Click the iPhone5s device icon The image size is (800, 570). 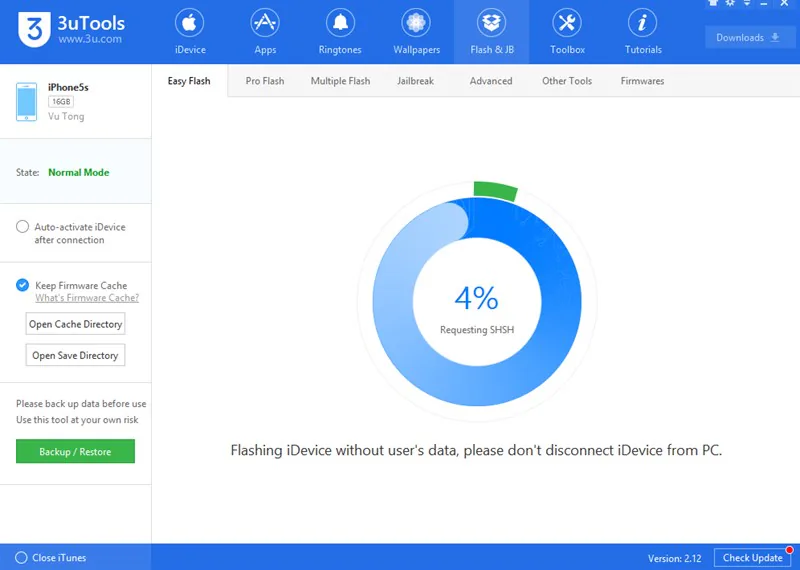coord(27,102)
